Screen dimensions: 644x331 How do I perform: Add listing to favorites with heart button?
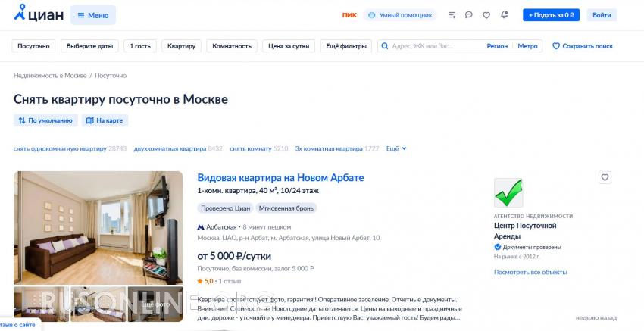(x=605, y=177)
